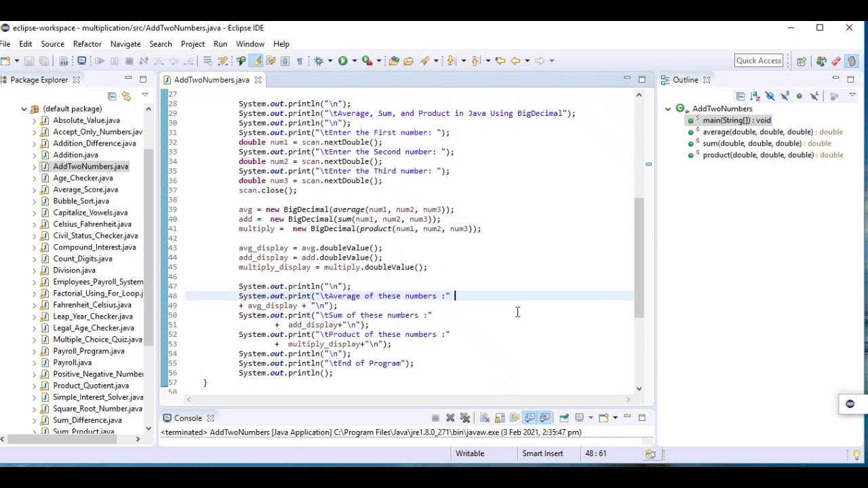The height and width of the screenshot is (488, 868).
Task: Open the Navigate menu
Action: tap(125, 44)
